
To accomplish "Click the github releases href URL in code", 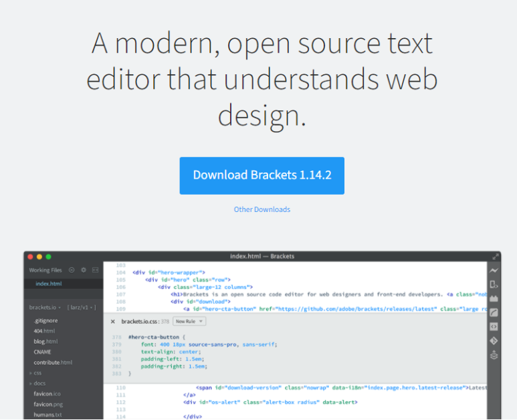I will click(x=356, y=309).
